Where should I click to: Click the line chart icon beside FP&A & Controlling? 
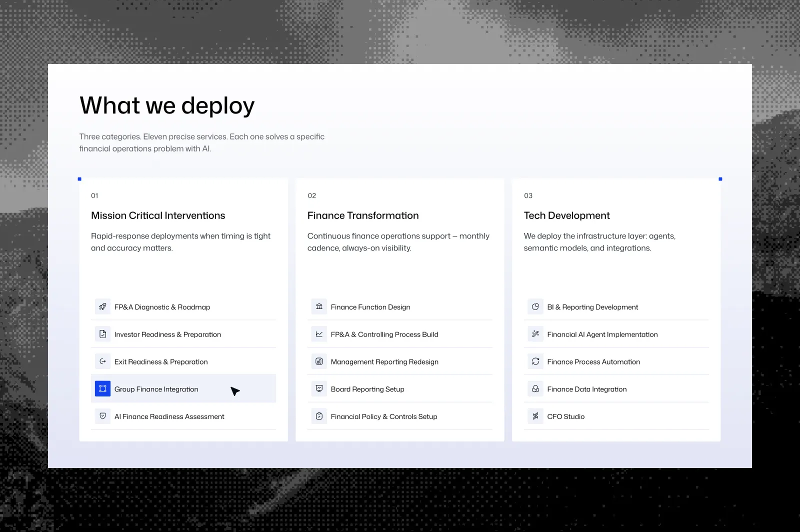pyautogui.click(x=319, y=334)
